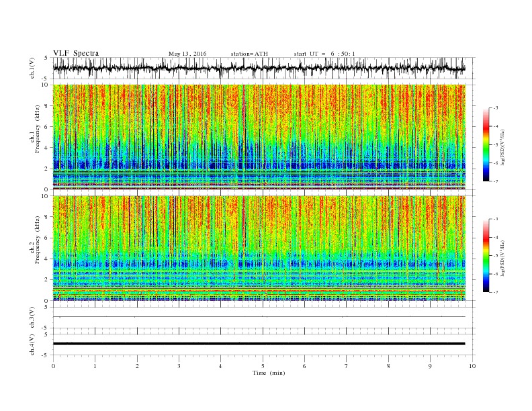
Task: Click the '0' tick on the time axis
Action: 53,366
